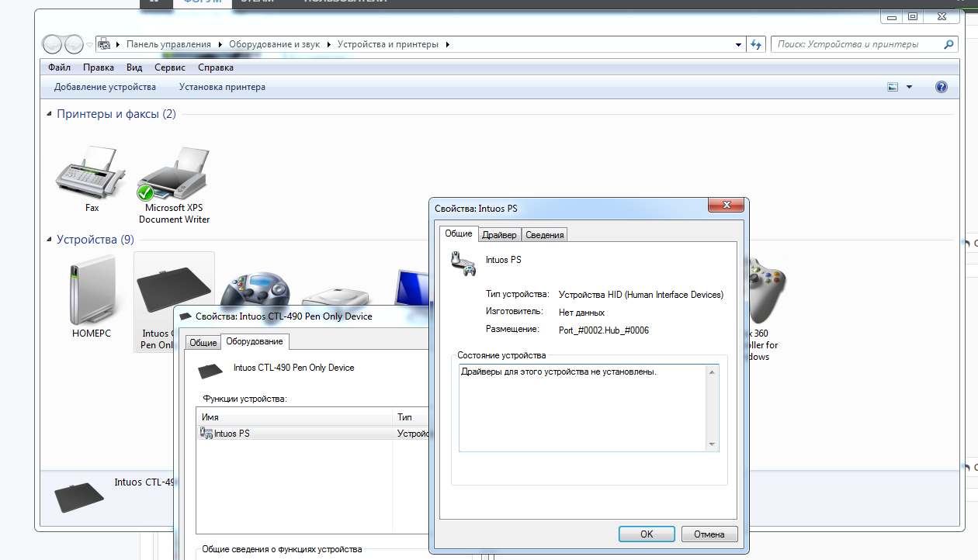Switch to Сведения tab in Intuos PS
Image resolution: width=978 pixels, height=560 pixels.
544,234
